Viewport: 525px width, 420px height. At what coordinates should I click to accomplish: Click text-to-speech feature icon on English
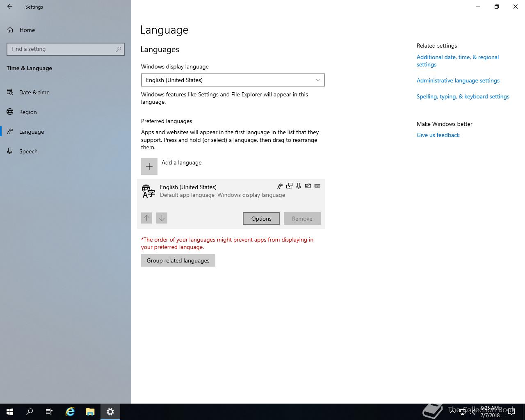click(289, 186)
